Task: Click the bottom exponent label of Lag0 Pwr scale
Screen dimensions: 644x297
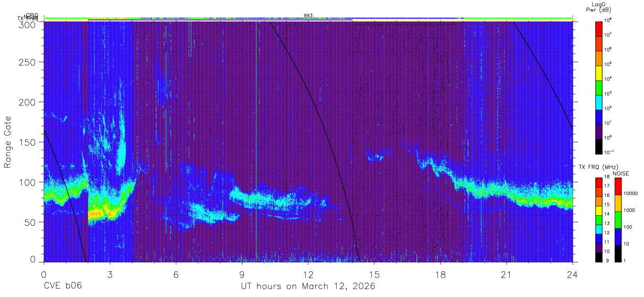Action: [x=610, y=151]
